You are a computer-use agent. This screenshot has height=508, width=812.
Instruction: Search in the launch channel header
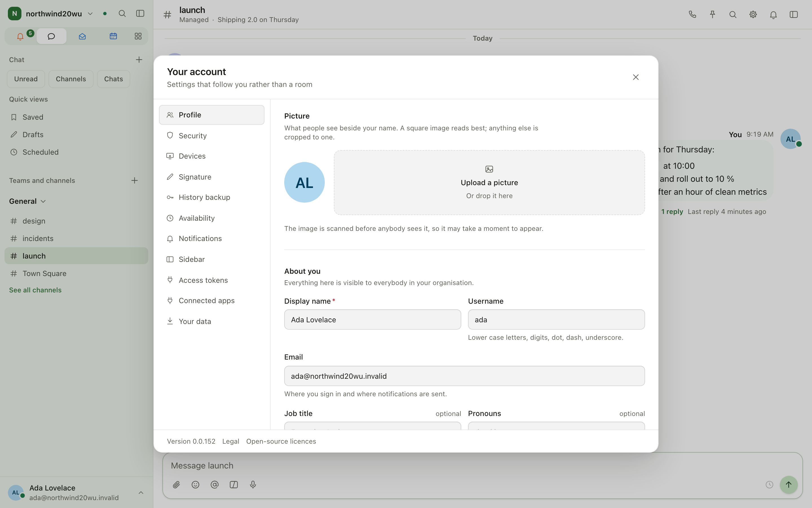(733, 14)
